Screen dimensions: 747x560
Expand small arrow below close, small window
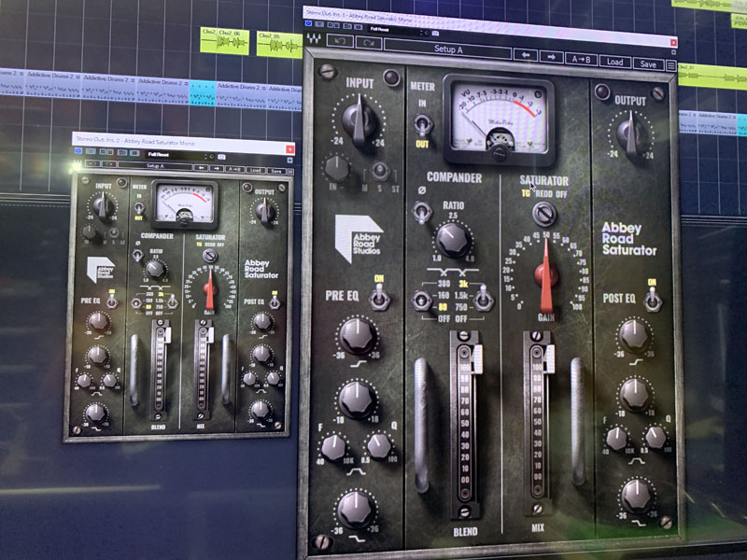click(x=289, y=161)
